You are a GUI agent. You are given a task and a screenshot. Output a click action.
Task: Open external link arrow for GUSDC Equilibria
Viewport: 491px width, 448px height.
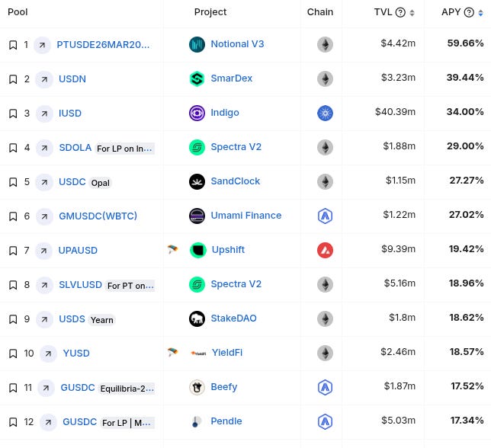[x=46, y=388]
